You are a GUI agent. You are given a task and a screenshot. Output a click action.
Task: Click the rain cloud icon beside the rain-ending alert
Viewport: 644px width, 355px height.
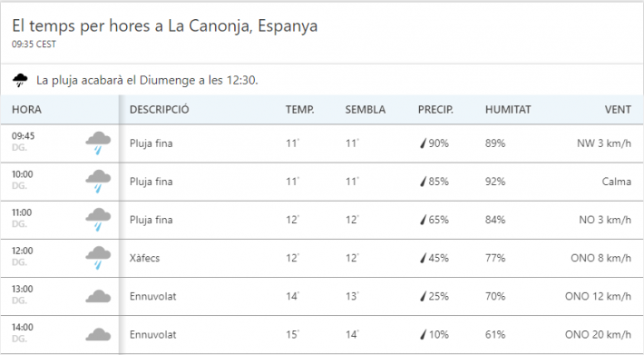(x=20, y=80)
